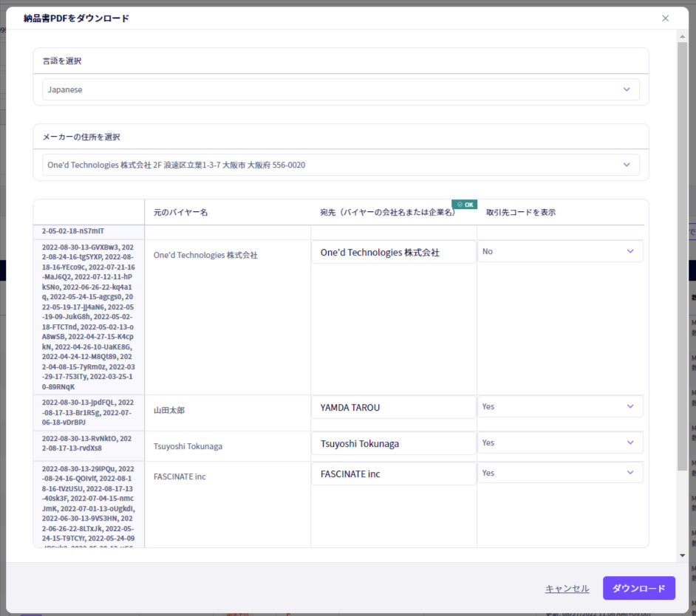Edit the One'd Technologies 株式会社 recipient field

[x=394, y=252]
